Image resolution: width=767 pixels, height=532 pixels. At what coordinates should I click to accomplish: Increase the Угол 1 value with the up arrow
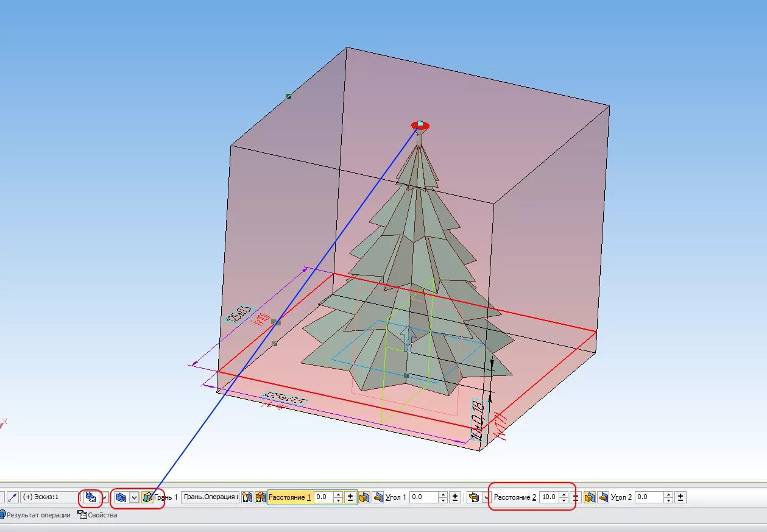point(444,494)
